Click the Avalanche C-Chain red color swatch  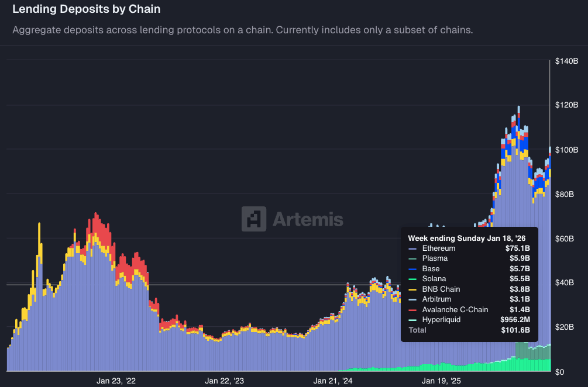(x=412, y=310)
